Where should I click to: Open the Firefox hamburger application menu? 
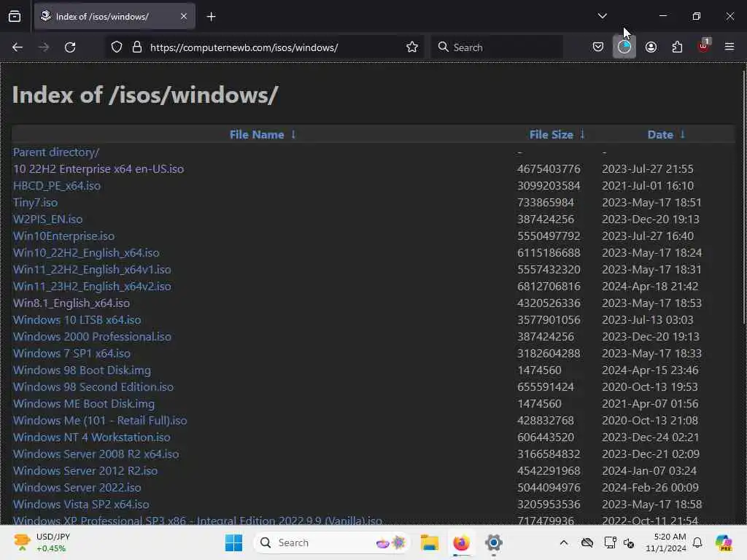729,47
